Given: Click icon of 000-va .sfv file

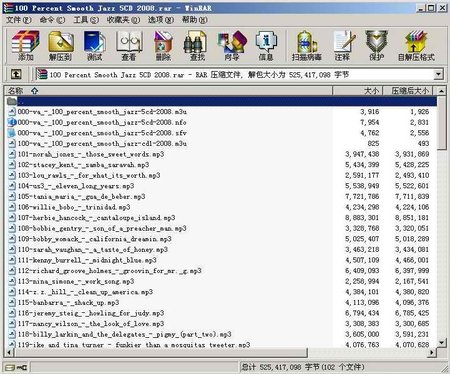Looking at the screenshot, I should (x=12, y=133).
